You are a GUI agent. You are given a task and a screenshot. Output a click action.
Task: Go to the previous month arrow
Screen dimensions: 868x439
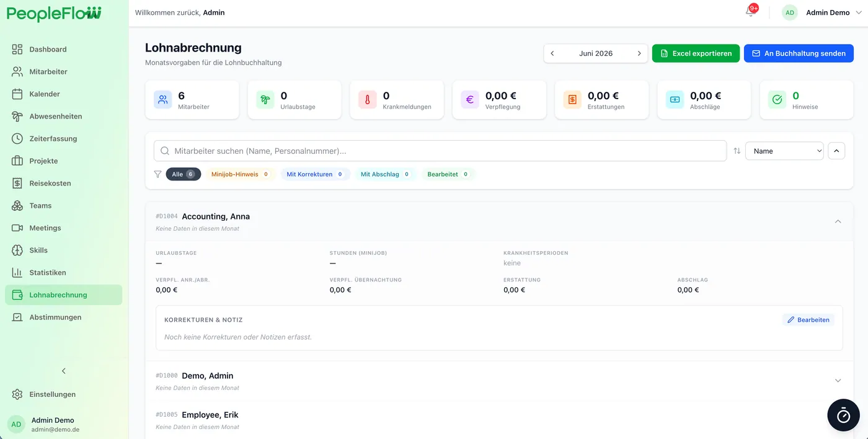click(x=552, y=53)
